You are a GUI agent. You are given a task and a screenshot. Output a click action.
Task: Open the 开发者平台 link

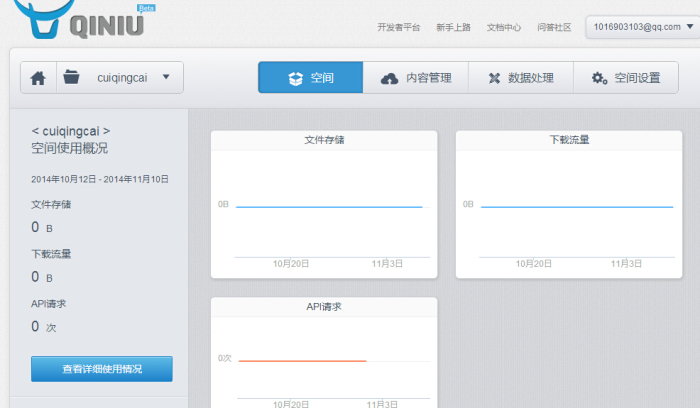[399, 28]
